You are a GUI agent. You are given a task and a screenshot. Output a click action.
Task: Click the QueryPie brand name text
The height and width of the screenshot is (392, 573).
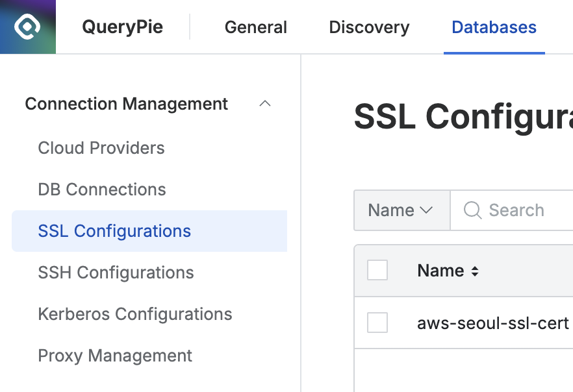point(122,27)
